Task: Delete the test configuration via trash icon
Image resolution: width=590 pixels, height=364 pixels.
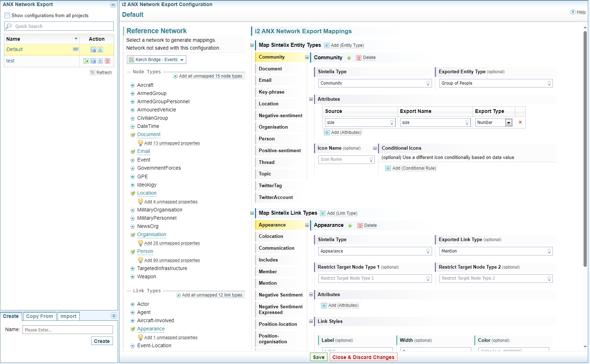Action: pos(107,61)
